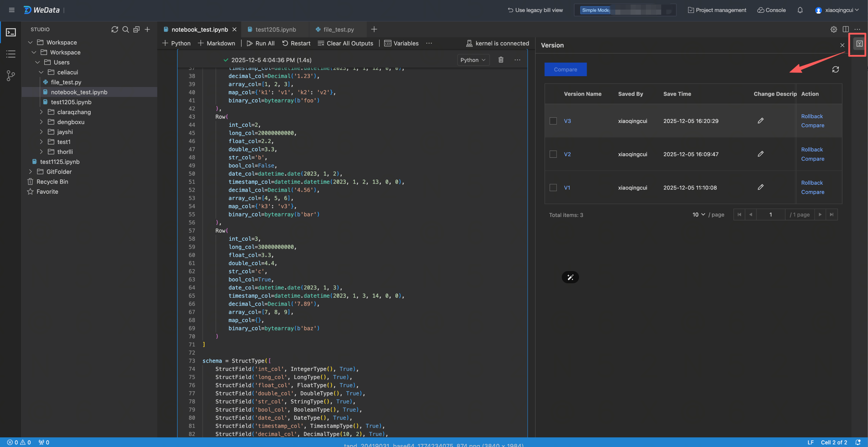
Task: Click the blue Compare button
Action: [x=565, y=69]
